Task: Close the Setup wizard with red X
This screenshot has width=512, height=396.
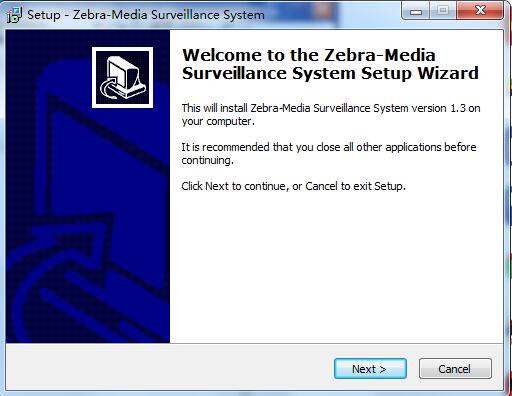Action: [x=480, y=11]
